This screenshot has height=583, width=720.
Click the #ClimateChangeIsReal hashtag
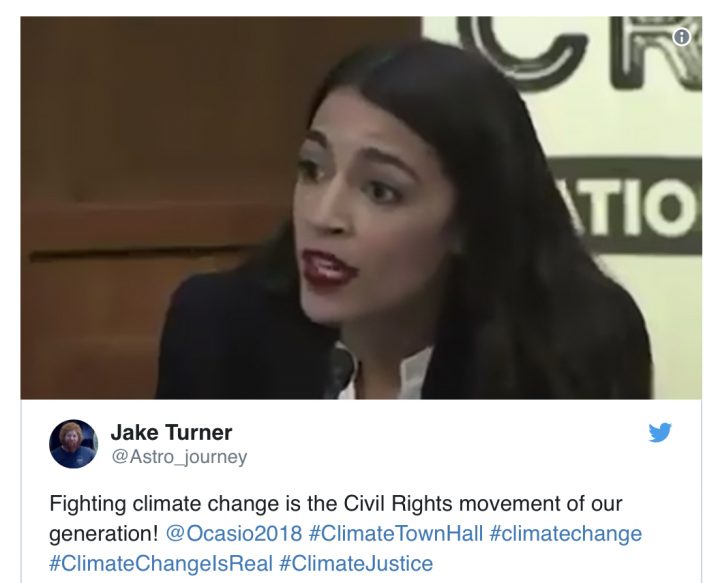click(161, 563)
